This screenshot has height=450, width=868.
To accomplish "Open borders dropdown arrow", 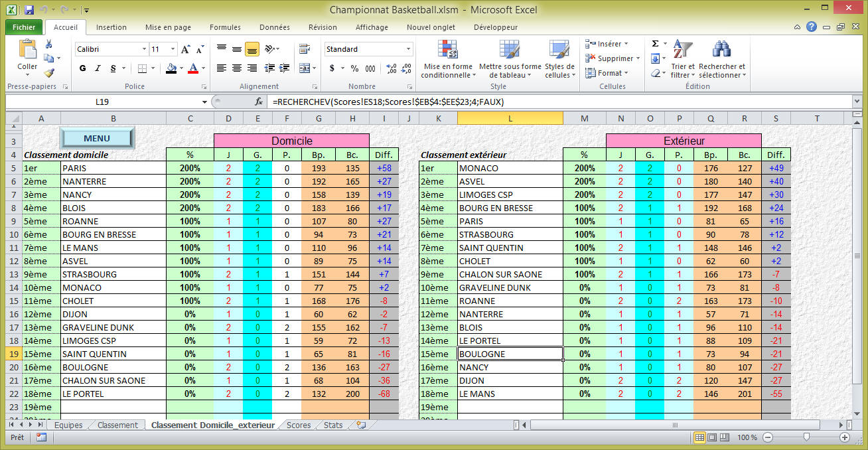I will click(154, 68).
